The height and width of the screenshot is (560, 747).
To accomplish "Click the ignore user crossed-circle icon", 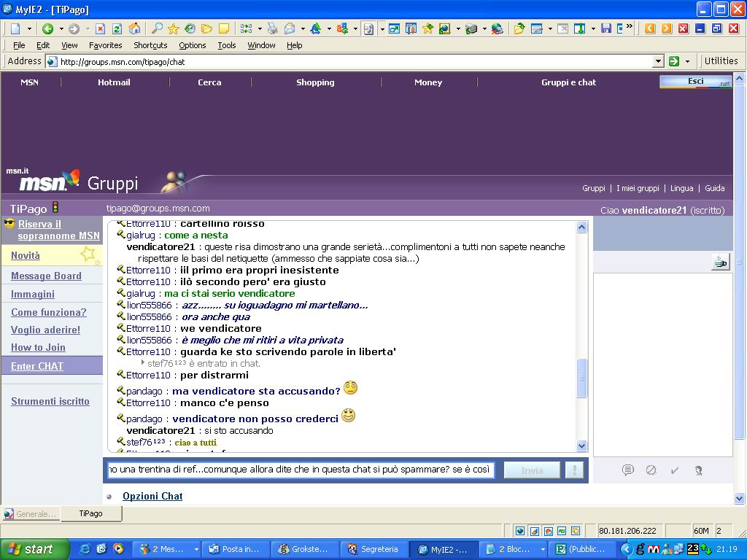I will coord(651,470).
